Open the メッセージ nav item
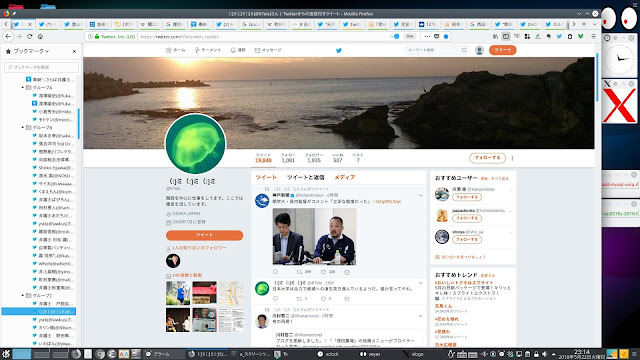Image resolution: width=640 pixels, height=360 pixels. [268, 50]
